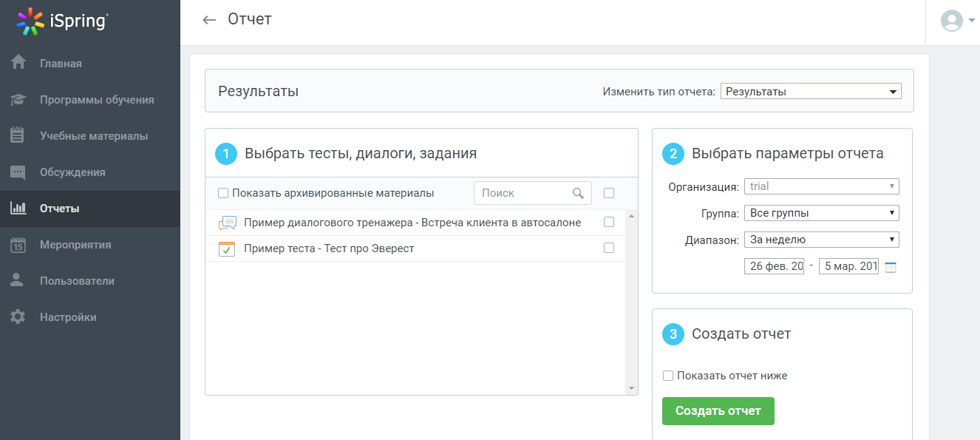This screenshot has width=980, height=440.
Task: Open Настройки via the gear icon
Action: tap(18, 317)
